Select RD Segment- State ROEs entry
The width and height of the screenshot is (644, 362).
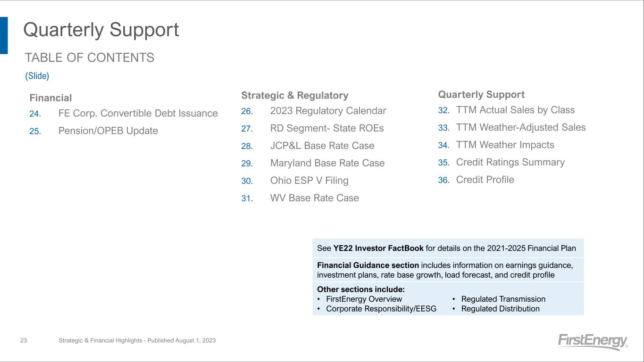326,128
